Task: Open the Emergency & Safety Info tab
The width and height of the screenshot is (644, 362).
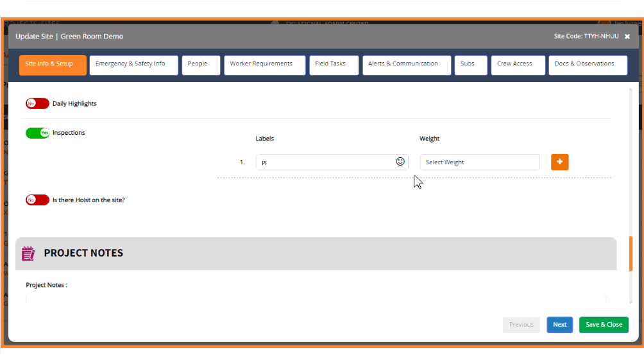Action: tap(134, 65)
